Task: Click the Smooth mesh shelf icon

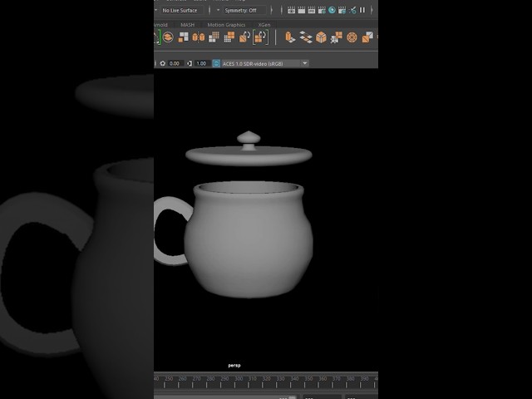Action: 214,37
